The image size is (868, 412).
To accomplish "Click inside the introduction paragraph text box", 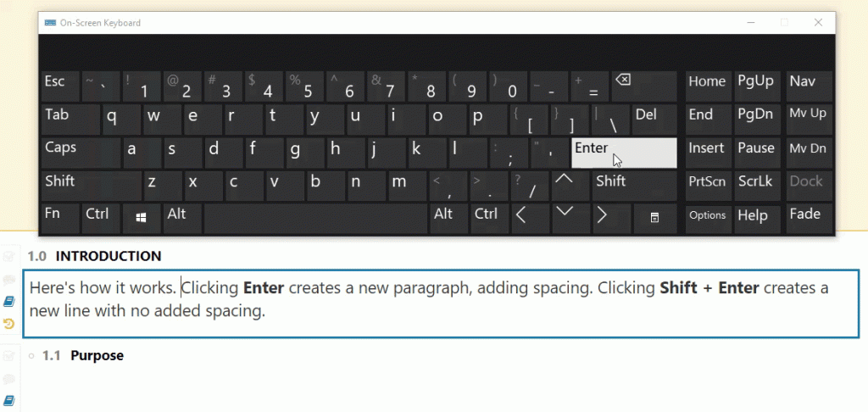I will point(441,303).
